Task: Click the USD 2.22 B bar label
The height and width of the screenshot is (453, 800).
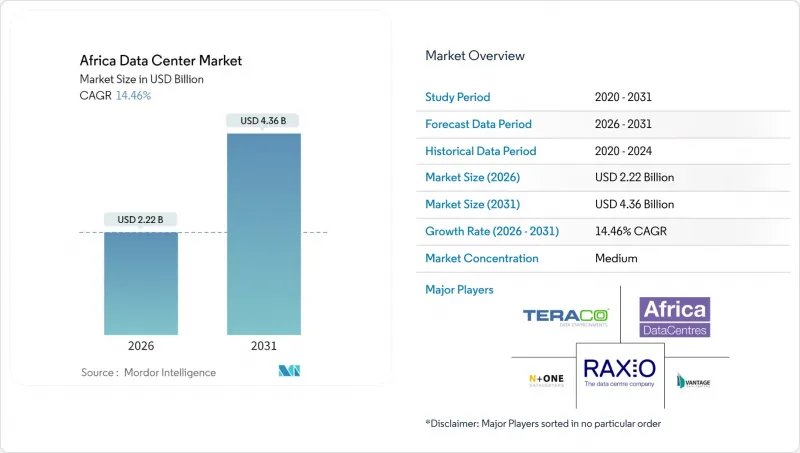Action: (141, 220)
